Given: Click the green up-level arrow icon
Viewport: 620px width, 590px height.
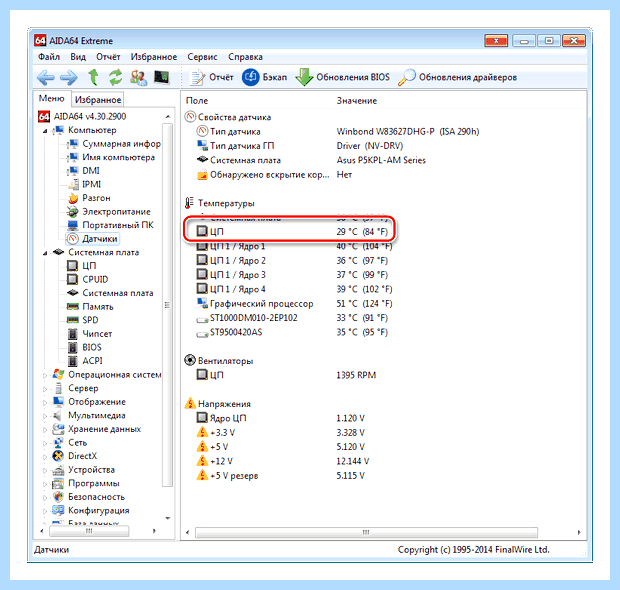Looking at the screenshot, I should pos(93,77).
